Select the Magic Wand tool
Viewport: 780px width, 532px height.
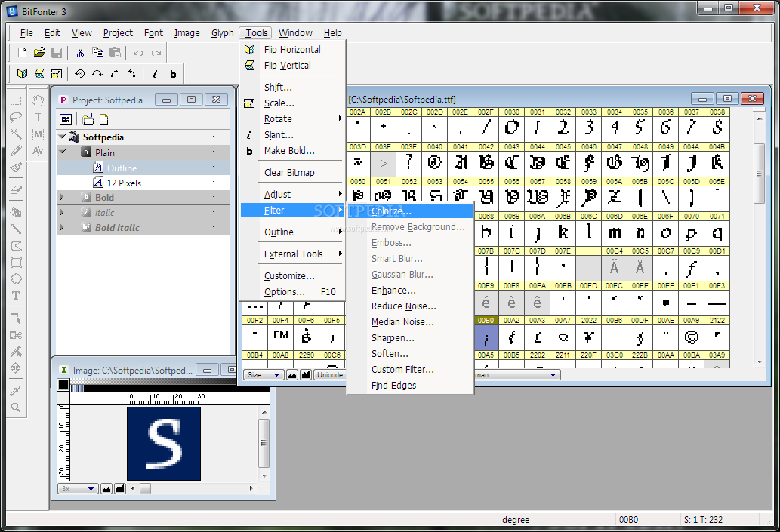[x=16, y=134]
